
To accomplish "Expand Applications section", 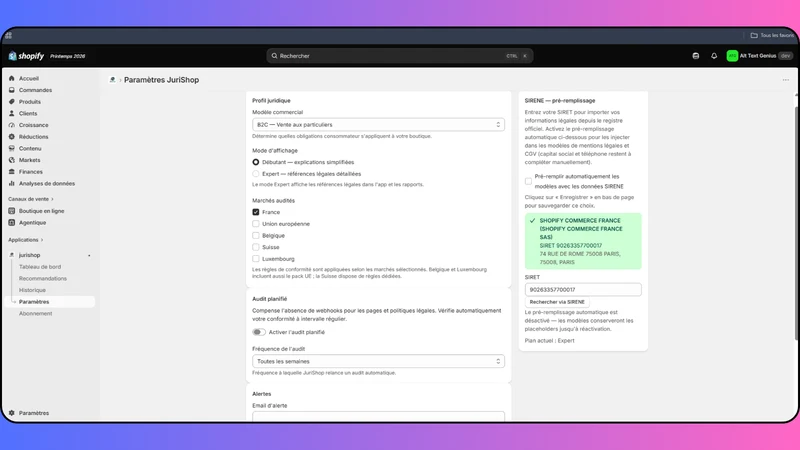I will tap(26, 240).
